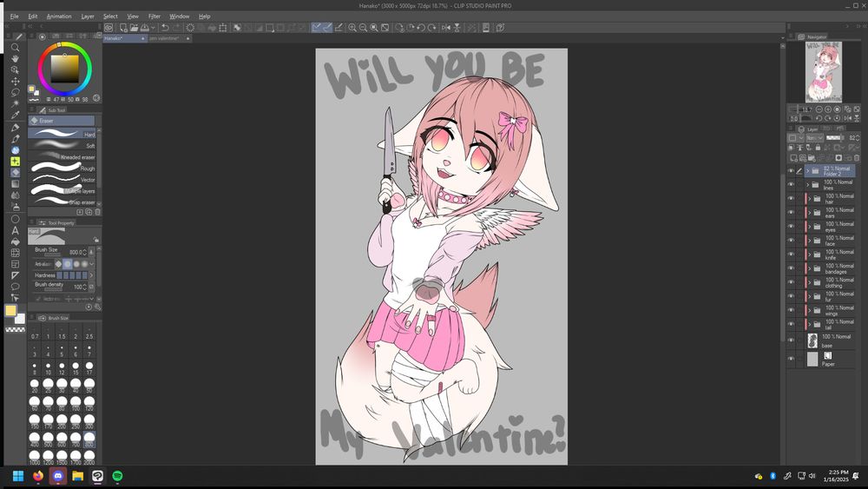Toggle visibility of the Paper layer
Viewport: 868px width, 489px height.
(x=791, y=359)
